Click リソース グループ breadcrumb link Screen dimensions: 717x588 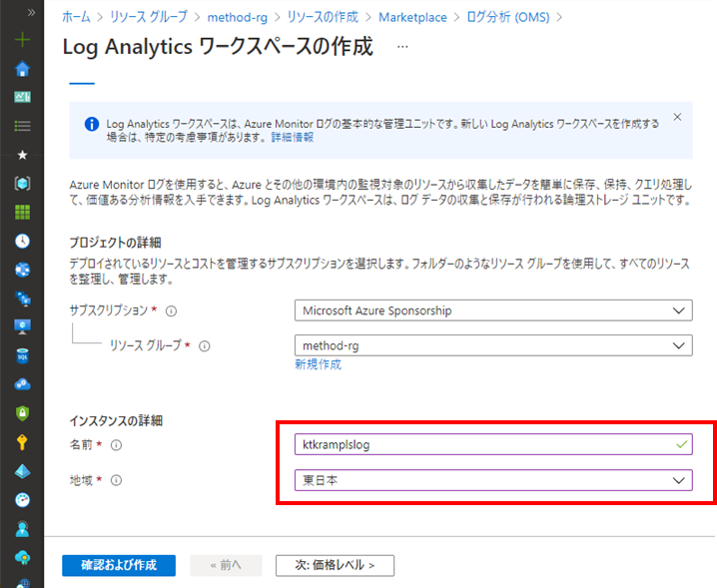pyautogui.click(x=149, y=17)
